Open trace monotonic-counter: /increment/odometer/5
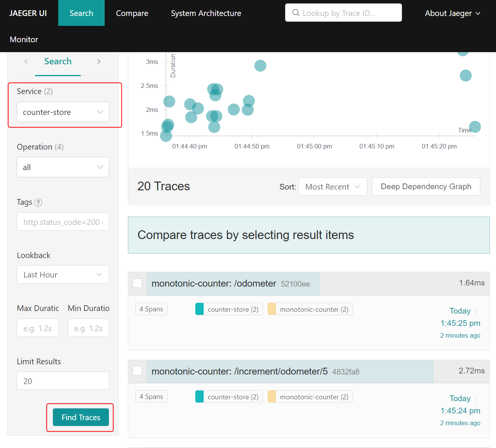This screenshot has width=496, height=448. pos(239,371)
